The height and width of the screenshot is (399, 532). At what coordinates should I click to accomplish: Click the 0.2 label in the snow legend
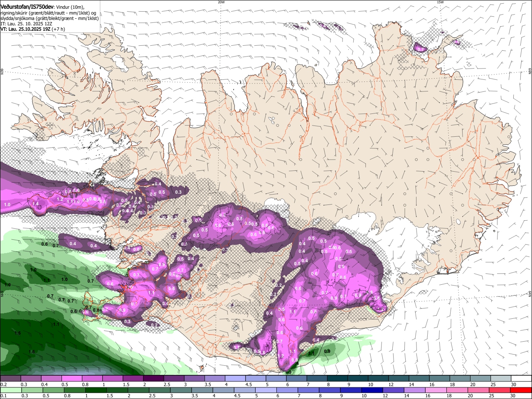[x=3, y=384]
